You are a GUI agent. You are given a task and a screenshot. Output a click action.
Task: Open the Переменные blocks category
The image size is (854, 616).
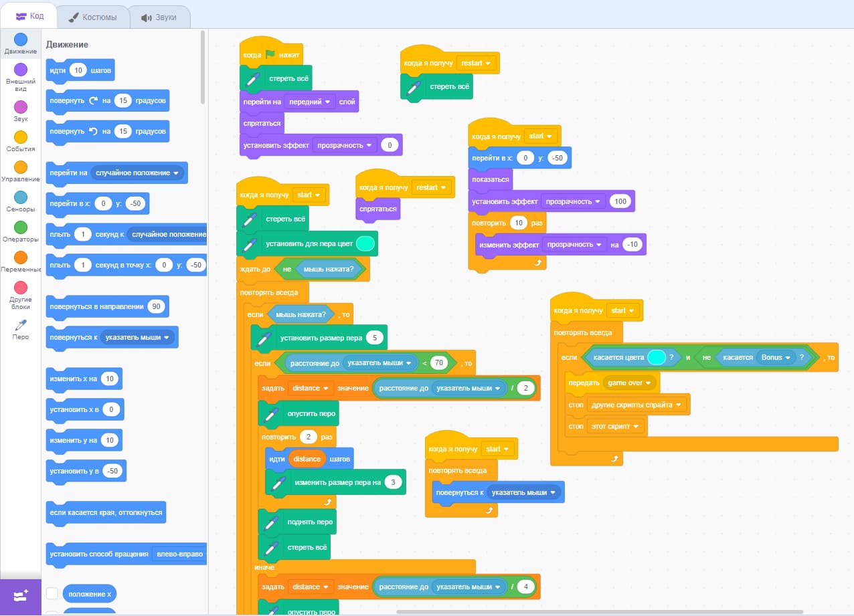(21, 258)
